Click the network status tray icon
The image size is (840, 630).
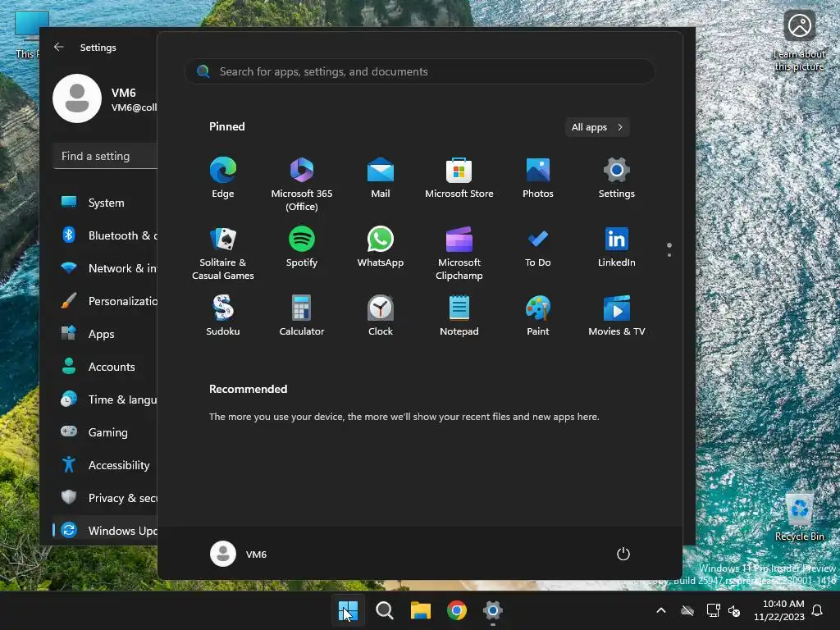click(713, 610)
